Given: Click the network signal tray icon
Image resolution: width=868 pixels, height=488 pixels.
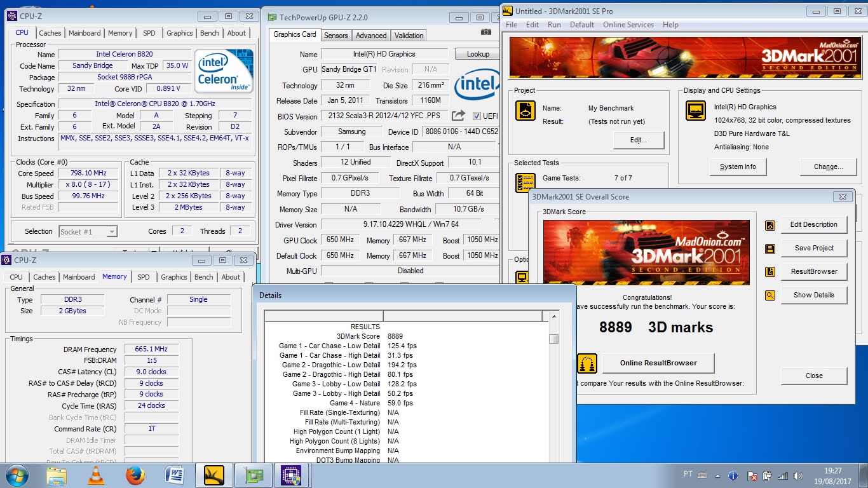Looking at the screenshot, I should [783, 475].
